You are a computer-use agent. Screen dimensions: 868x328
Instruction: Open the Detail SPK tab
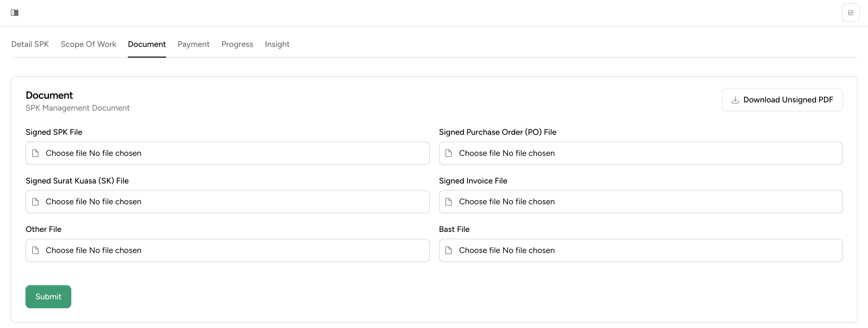30,44
